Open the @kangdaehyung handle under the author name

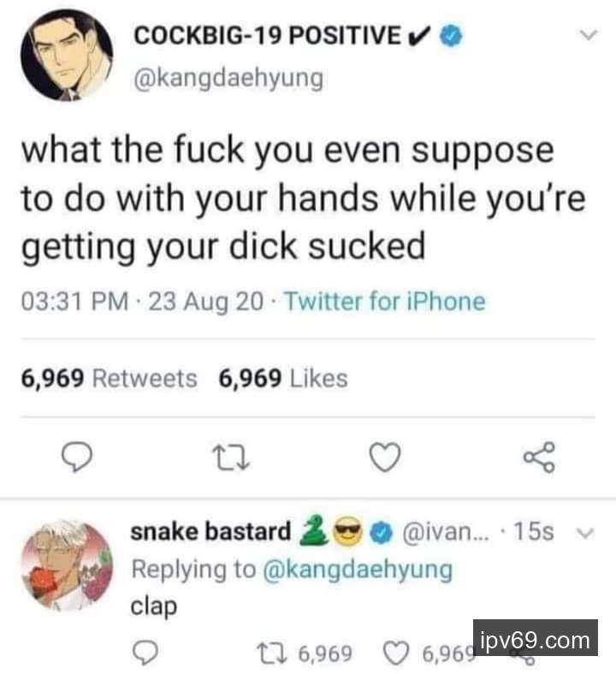click(228, 78)
